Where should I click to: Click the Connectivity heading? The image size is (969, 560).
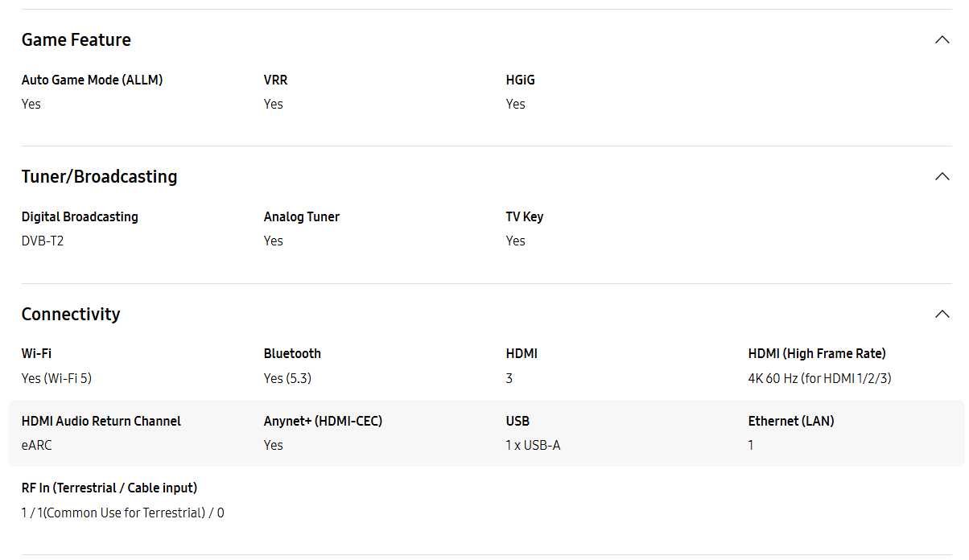click(x=71, y=314)
